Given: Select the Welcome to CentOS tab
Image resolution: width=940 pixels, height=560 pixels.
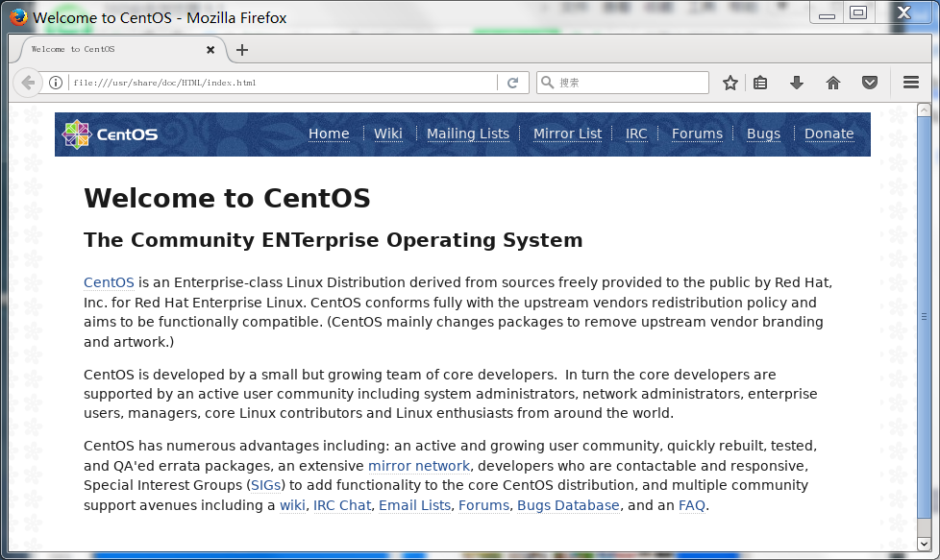Looking at the screenshot, I should point(120,49).
